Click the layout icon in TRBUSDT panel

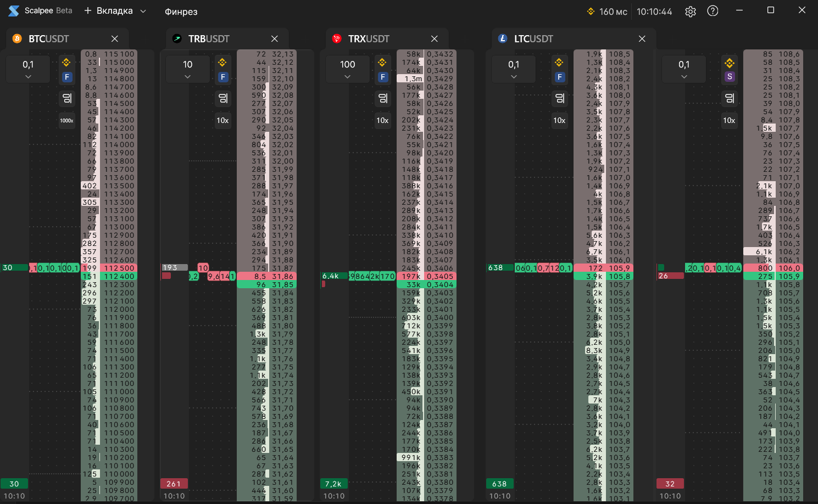223,98
